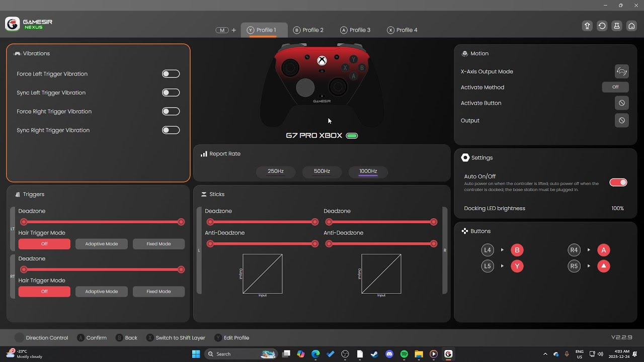Set LT Hair Trigger to Fixed Mode
Image resolution: width=644 pixels, height=362 pixels.
point(158,244)
